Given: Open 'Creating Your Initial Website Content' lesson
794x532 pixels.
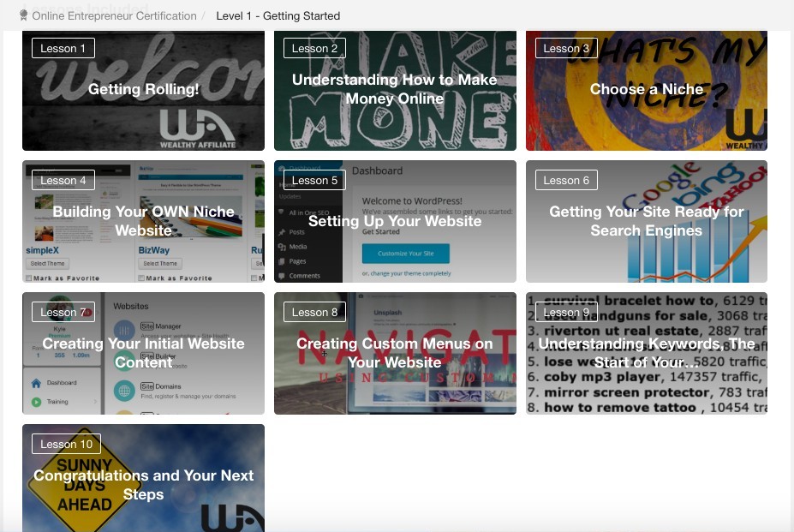Looking at the screenshot, I should click(143, 353).
